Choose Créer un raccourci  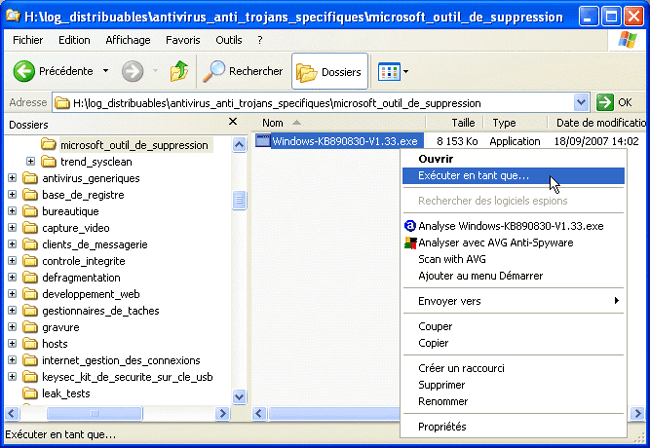coord(514,368)
